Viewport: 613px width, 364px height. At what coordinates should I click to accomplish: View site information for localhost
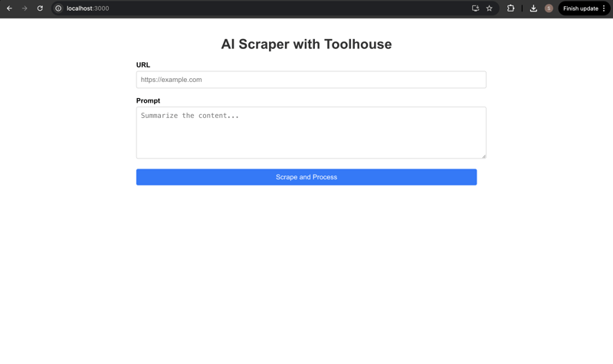pyautogui.click(x=58, y=8)
